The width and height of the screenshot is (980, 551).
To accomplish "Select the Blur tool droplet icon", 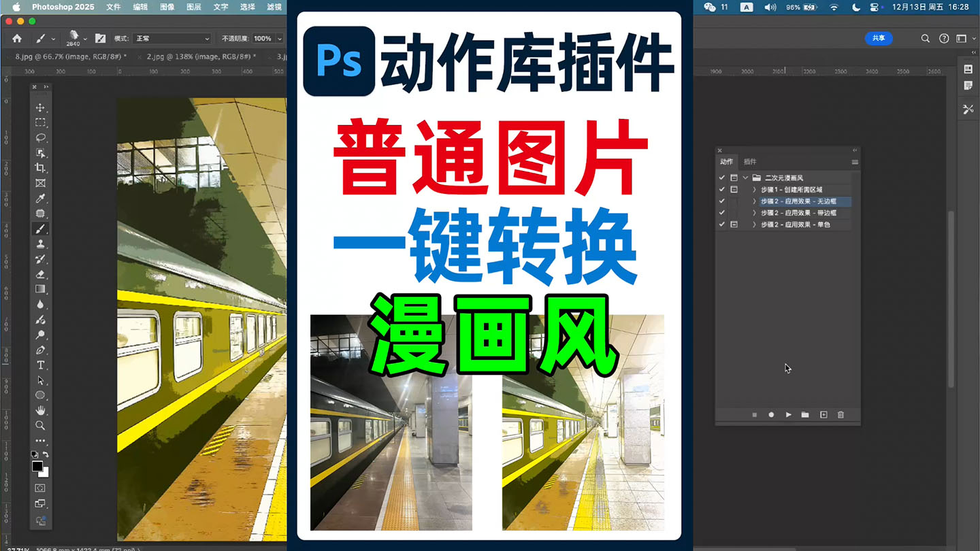I will point(40,305).
